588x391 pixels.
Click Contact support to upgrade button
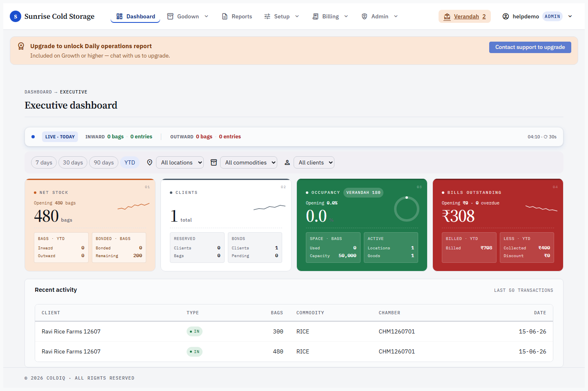pos(530,47)
